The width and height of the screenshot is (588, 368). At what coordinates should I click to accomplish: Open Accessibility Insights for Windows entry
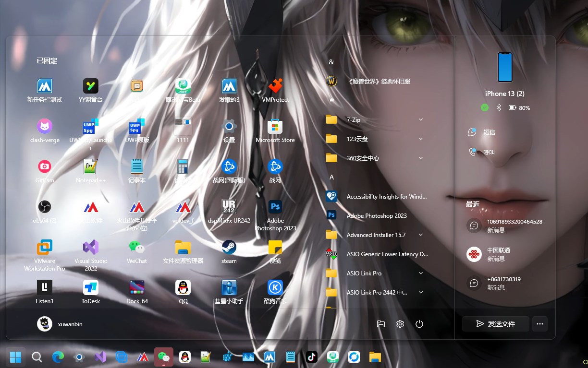point(375,196)
